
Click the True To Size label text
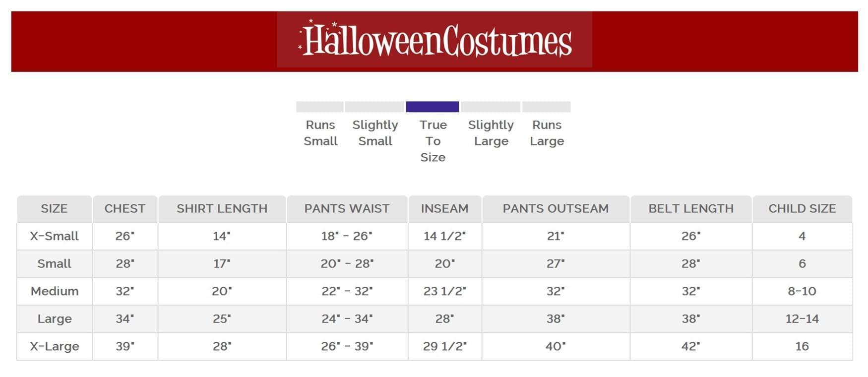[x=433, y=141]
